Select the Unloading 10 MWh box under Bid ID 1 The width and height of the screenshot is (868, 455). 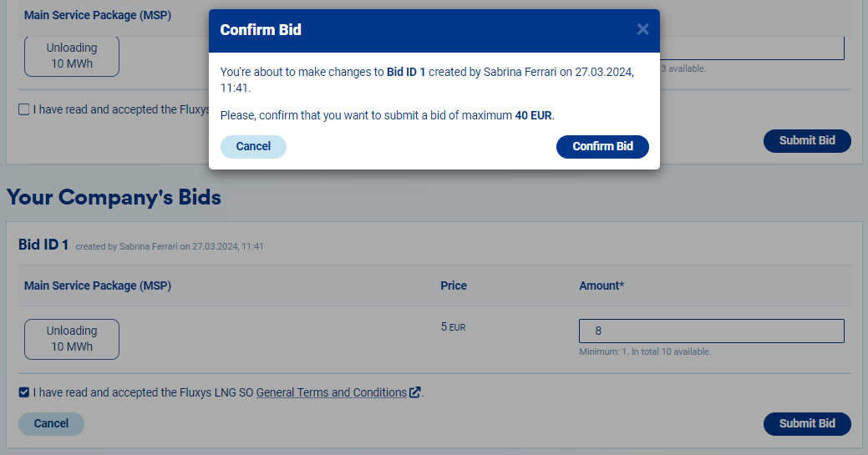[72, 339]
